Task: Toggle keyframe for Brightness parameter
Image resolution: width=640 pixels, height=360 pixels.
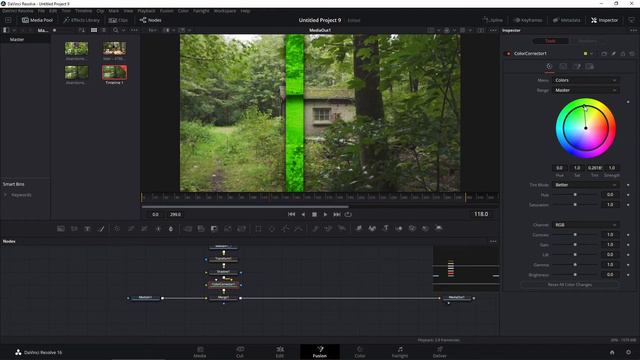Action: click(x=628, y=275)
